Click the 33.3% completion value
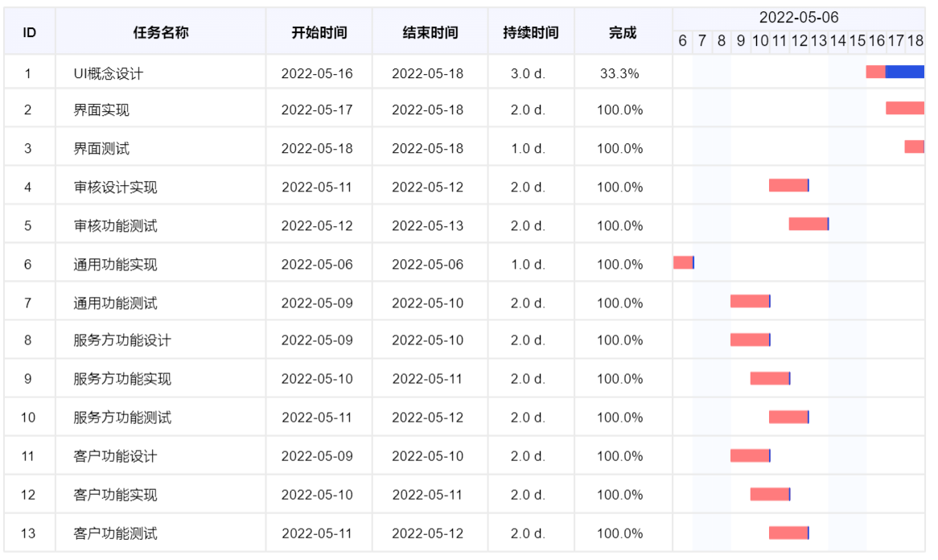The image size is (938, 560). [x=619, y=73]
